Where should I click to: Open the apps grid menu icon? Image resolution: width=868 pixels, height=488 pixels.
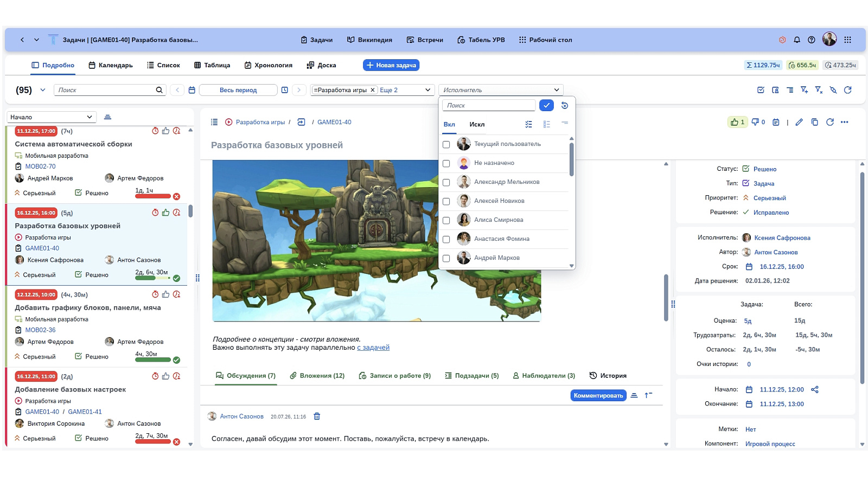coord(848,40)
